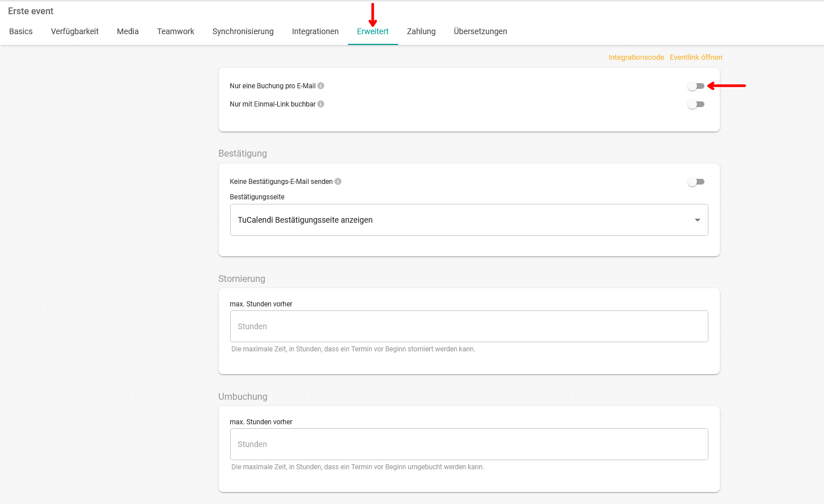The image size is (824, 504).
Task: Switch to Zahlung tab
Action: tap(421, 31)
